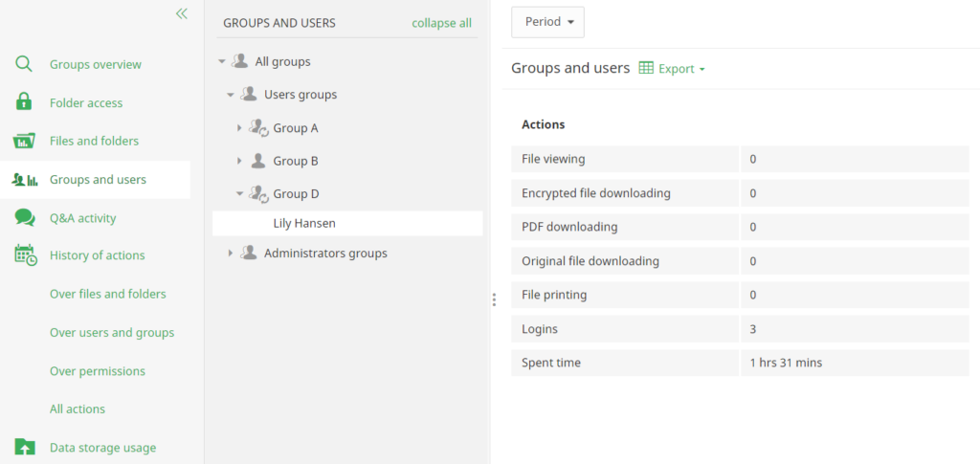This screenshot has width=980, height=464.
Task: Open Data storage usage report
Action: click(103, 448)
